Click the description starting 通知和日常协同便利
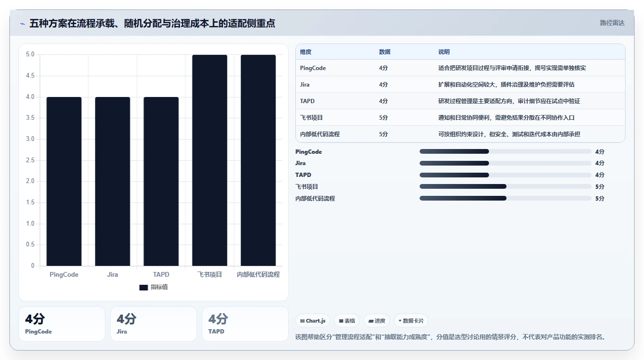This screenshot has height=360, width=644. [x=507, y=118]
